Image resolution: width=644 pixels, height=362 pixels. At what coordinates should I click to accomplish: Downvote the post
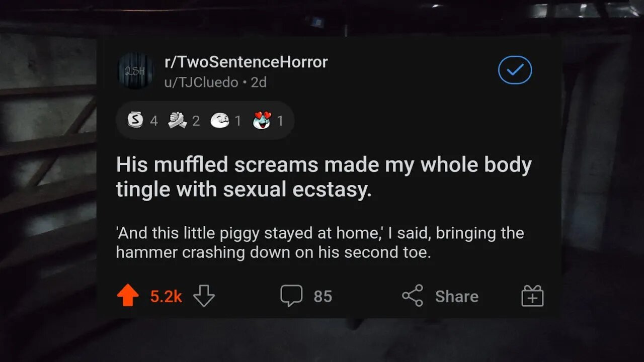coord(204,296)
